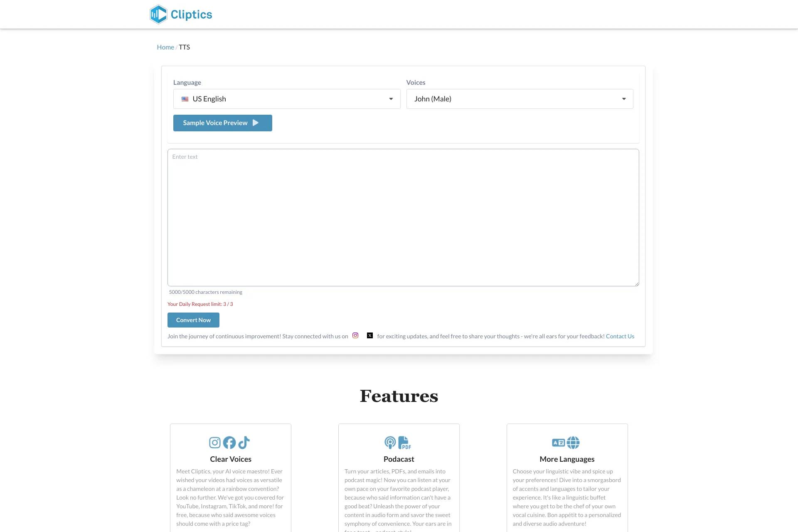
Task: Open the US English language selector
Action: (287, 99)
